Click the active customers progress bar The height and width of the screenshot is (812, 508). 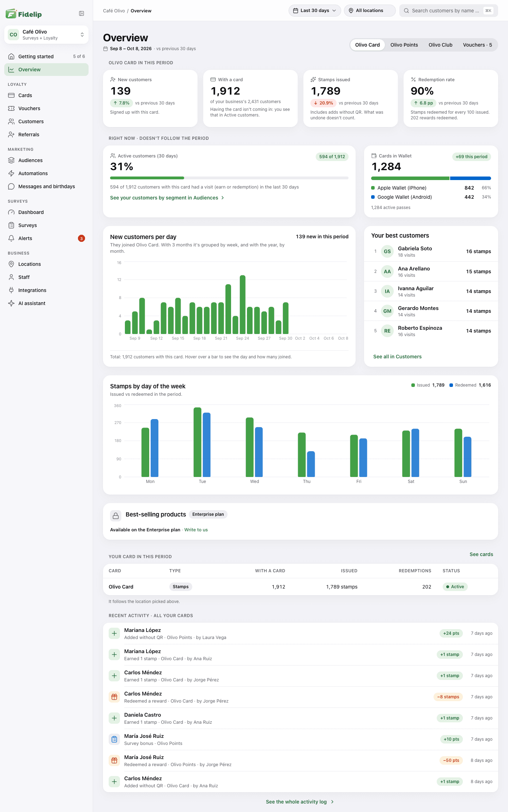click(x=229, y=178)
